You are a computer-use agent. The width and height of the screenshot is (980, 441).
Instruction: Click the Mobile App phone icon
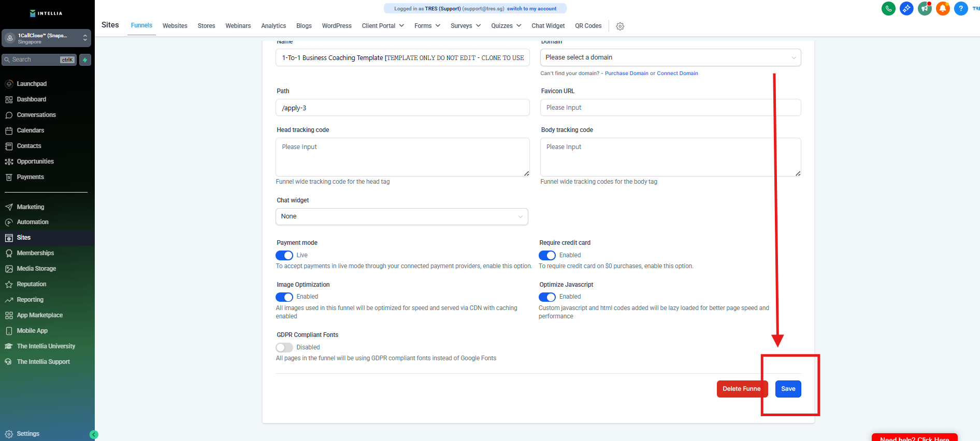pos(9,331)
